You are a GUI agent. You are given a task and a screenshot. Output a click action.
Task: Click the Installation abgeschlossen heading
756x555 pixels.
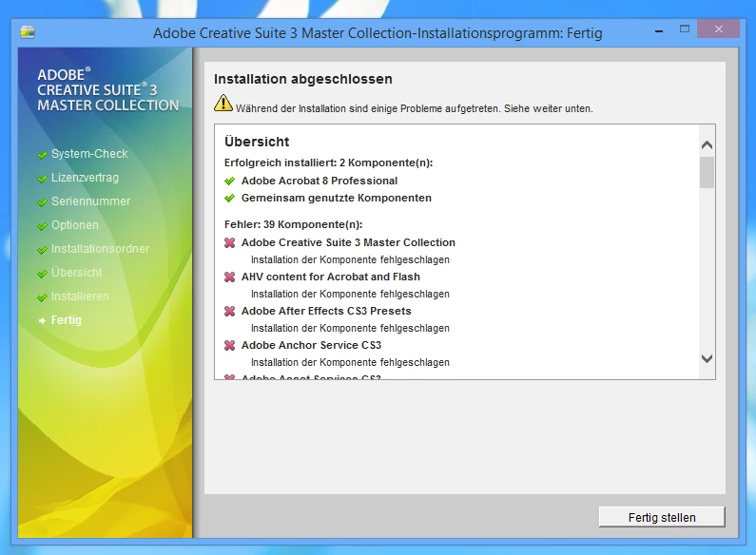tap(302, 79)
